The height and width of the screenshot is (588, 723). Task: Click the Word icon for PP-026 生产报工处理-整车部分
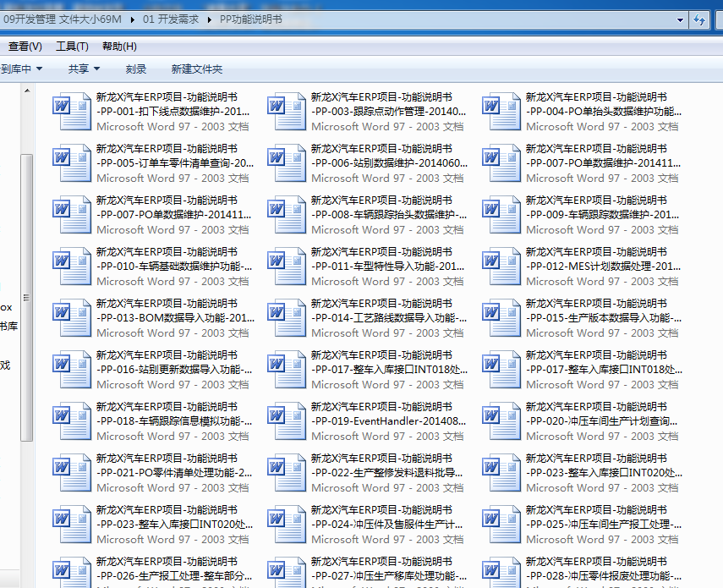pyautogui.click(x=72, y=572)
